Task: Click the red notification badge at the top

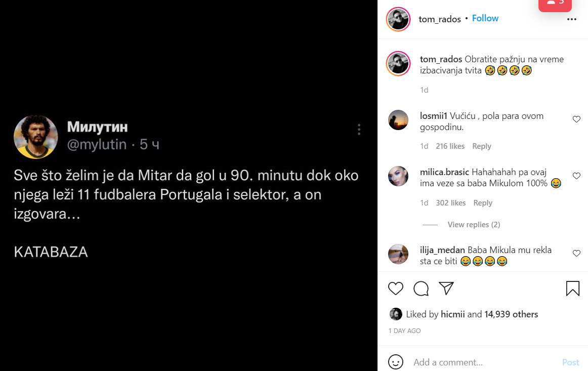Action: 555,4
